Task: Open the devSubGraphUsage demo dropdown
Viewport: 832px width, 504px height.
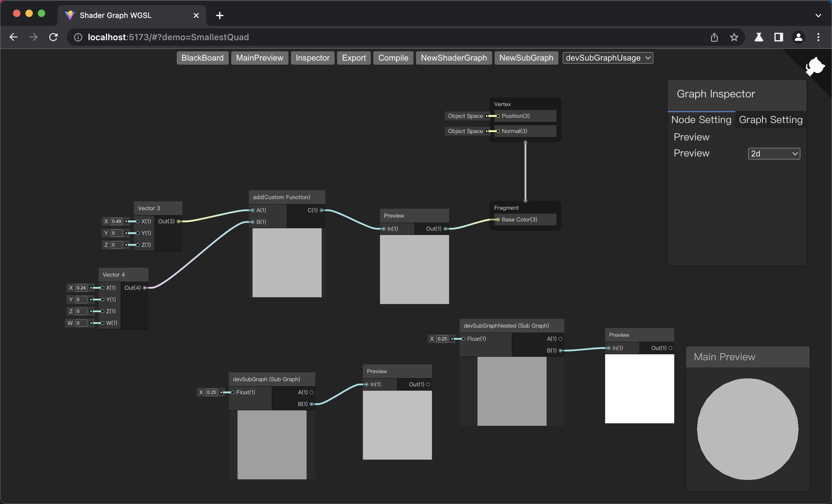Action: point(608,58)
